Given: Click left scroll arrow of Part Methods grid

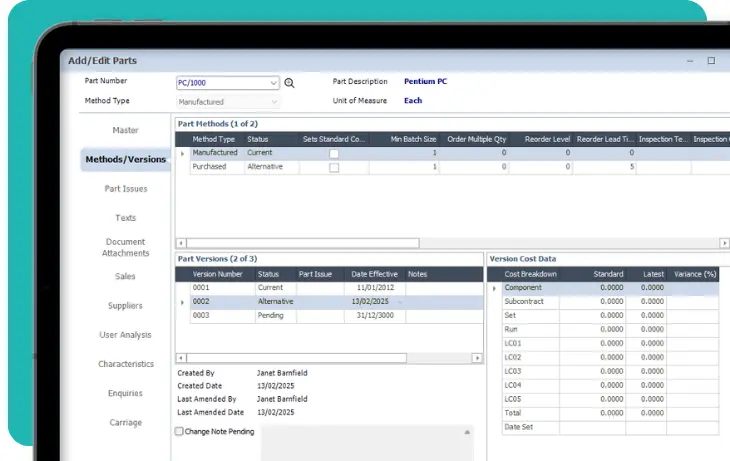Looking at the screenshot, I should 181,243.
